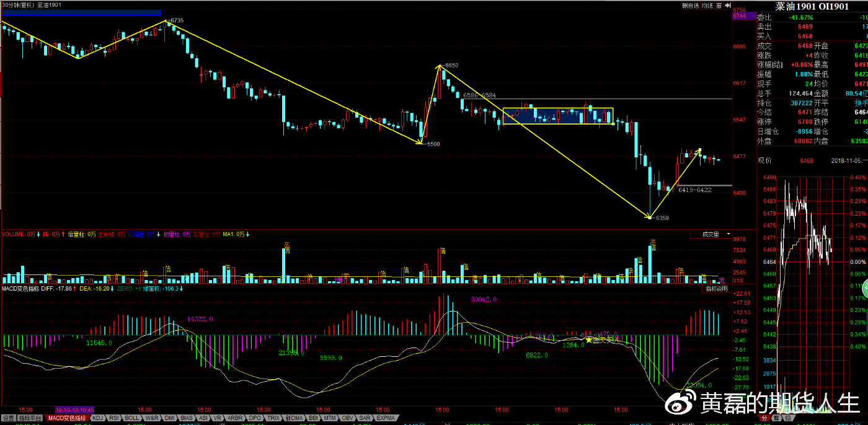Click the 6586-6584 resistance level label
Viewport: 868px width, 425px height.
coord(479,95)
